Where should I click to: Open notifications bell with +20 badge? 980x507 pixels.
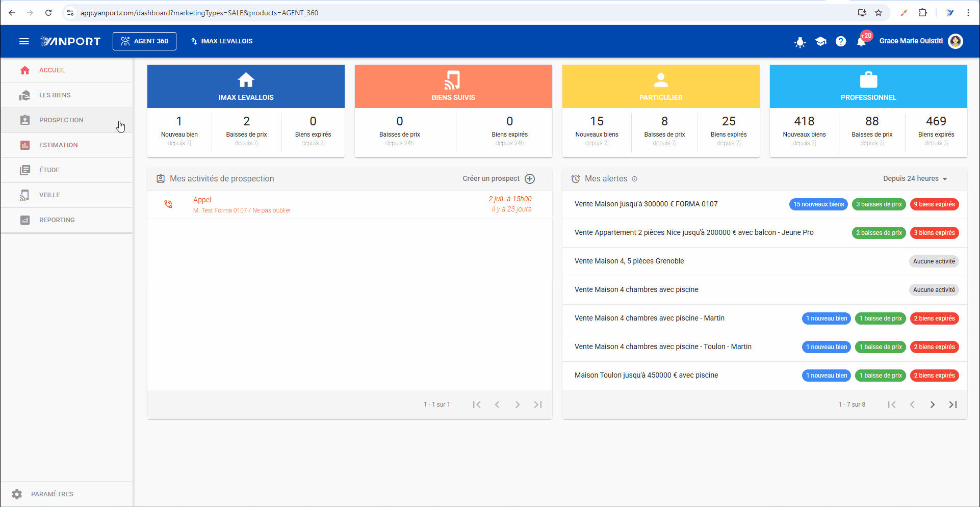point(862,41)
